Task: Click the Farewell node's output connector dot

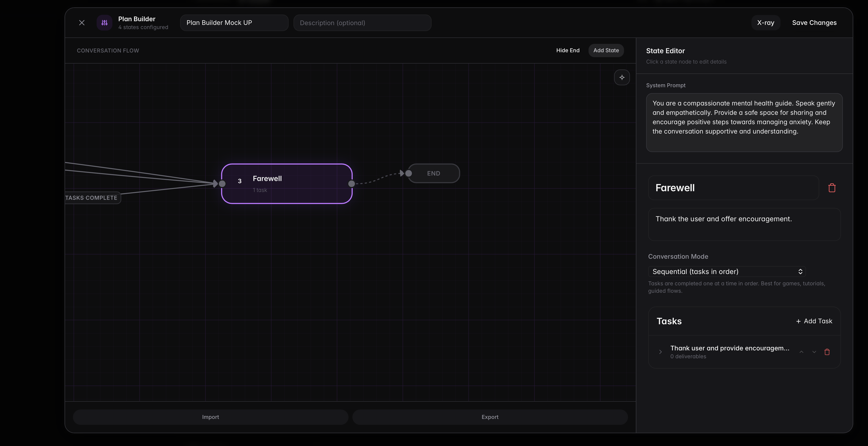Action: tap(351, 184)
